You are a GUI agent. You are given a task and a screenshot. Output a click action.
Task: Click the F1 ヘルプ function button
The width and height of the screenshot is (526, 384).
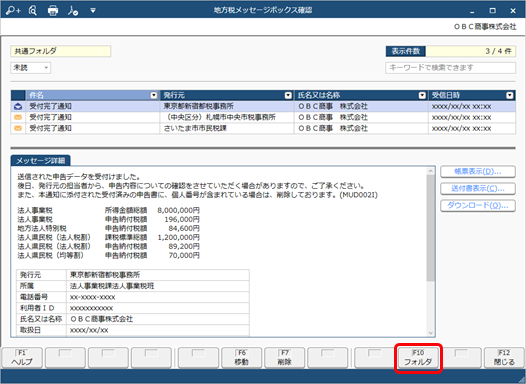tap(22, 358)
